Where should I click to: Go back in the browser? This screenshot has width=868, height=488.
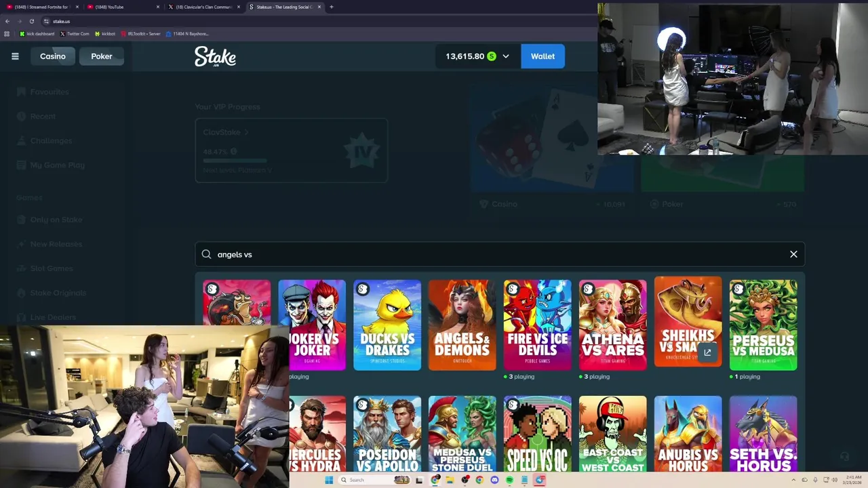(7, 21)
